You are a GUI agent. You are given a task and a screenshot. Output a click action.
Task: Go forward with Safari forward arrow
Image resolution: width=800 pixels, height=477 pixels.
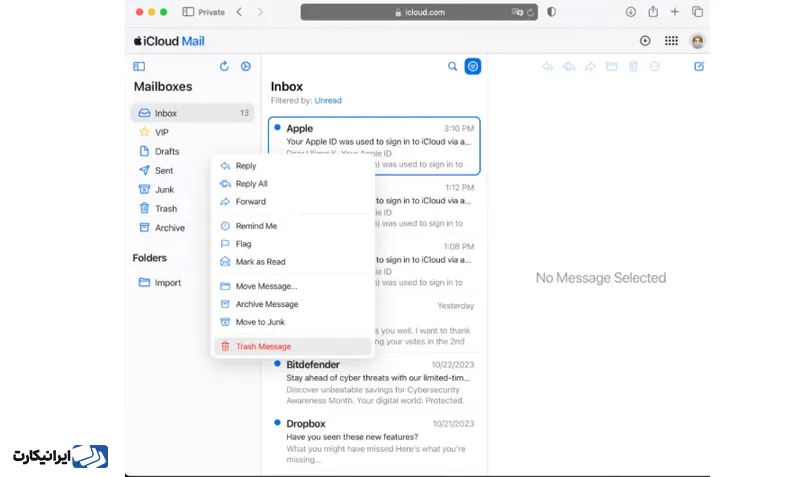260,12
